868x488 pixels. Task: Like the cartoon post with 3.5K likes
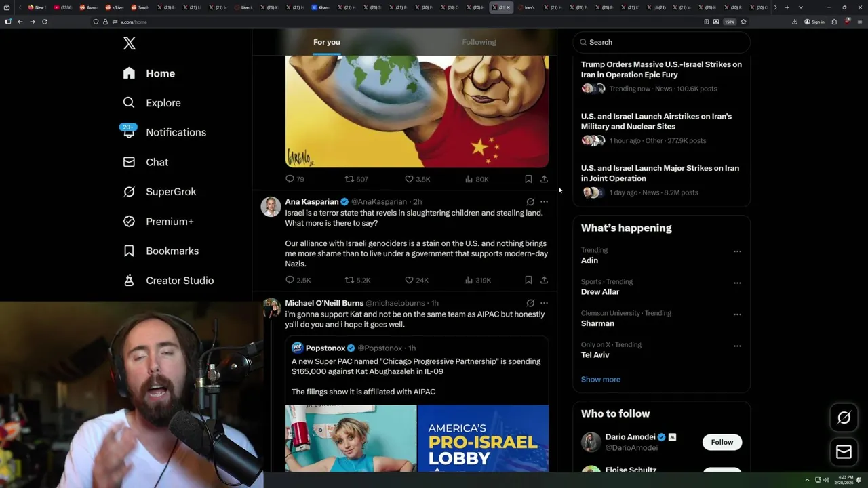click(417, 179)
